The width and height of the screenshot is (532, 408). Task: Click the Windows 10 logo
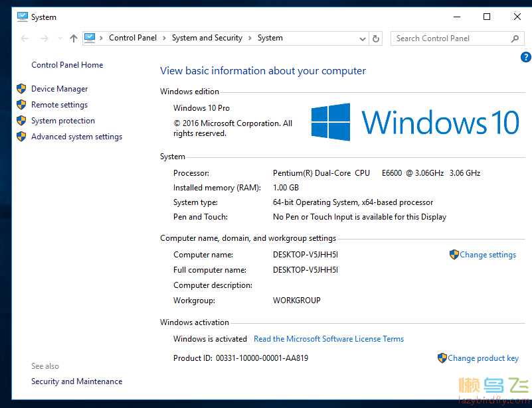pos(415,122)
